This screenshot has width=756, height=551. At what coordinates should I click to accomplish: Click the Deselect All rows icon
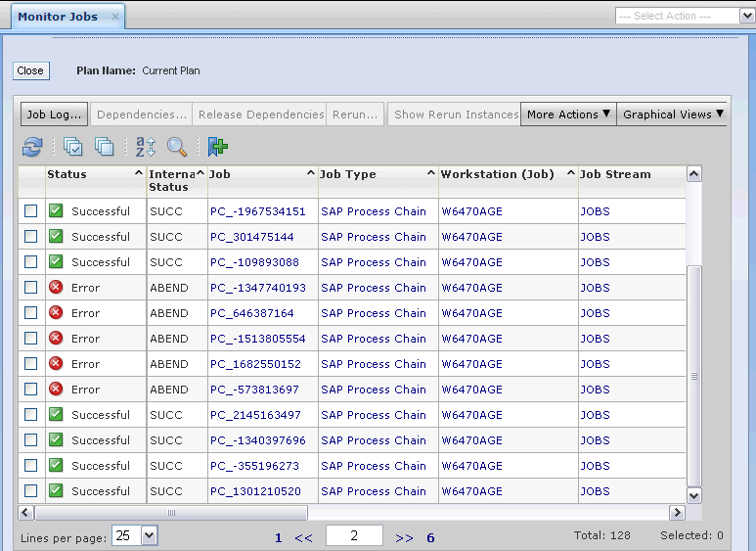(x=104, y=147)
